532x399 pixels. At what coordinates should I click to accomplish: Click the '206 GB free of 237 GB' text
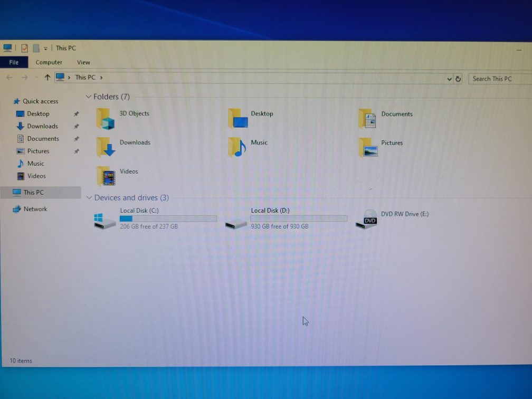(149, 226)
